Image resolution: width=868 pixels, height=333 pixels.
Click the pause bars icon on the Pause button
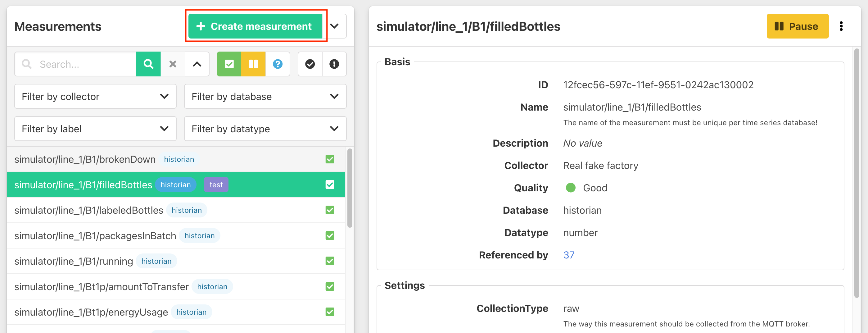pyautogui.click(x=779, y=26)
